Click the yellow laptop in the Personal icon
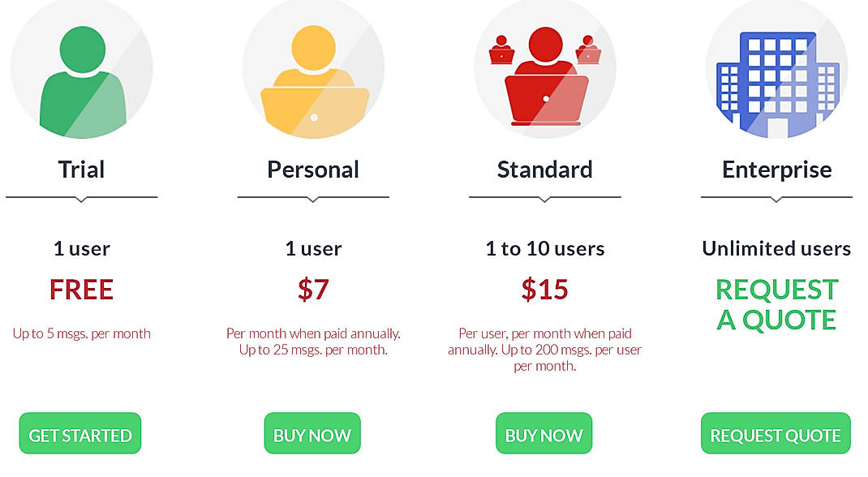 313,110
